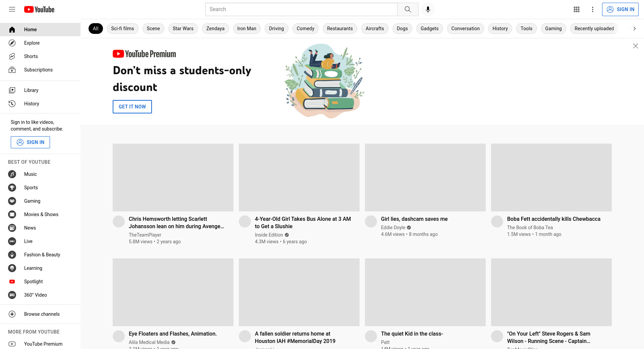Open Girl lies, dashcam saves me title
The image size is (644, 349).
pyautogui.click(x=414, y=219)
